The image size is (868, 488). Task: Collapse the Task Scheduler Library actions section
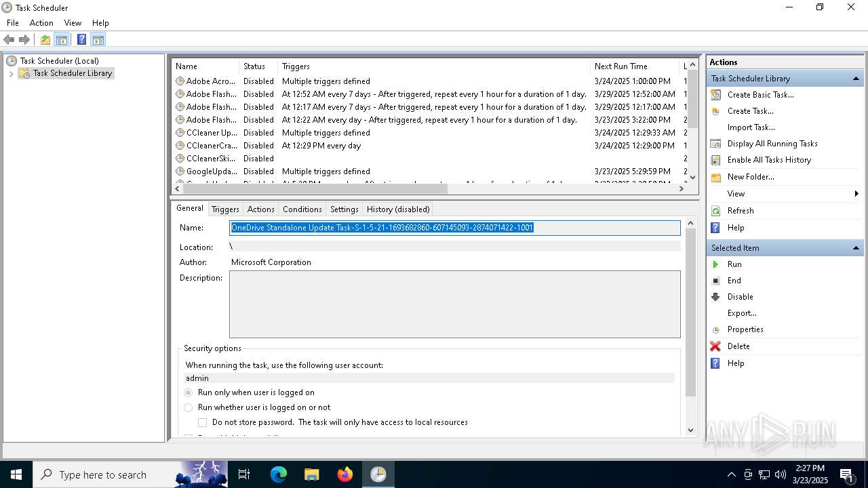[856, 79]
